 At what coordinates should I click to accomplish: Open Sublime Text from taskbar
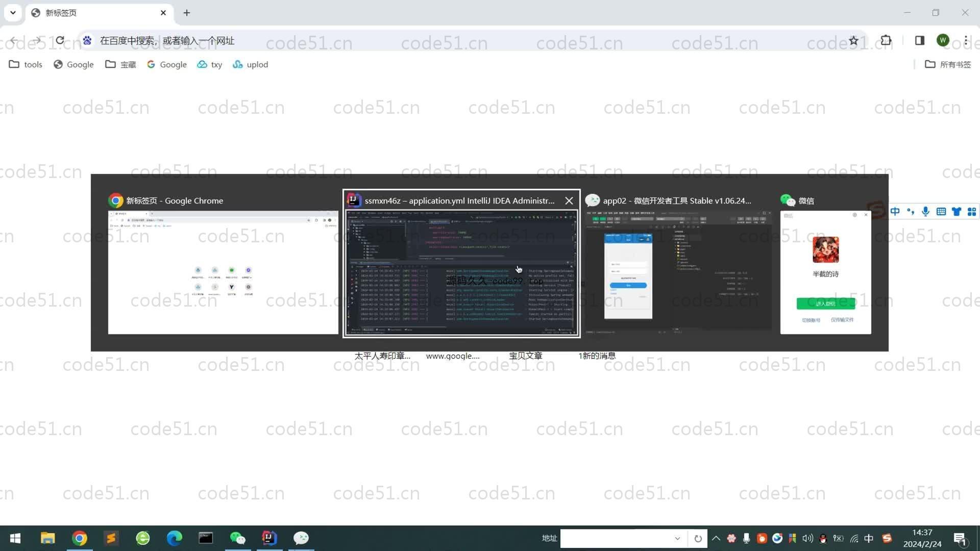[111, 538]
